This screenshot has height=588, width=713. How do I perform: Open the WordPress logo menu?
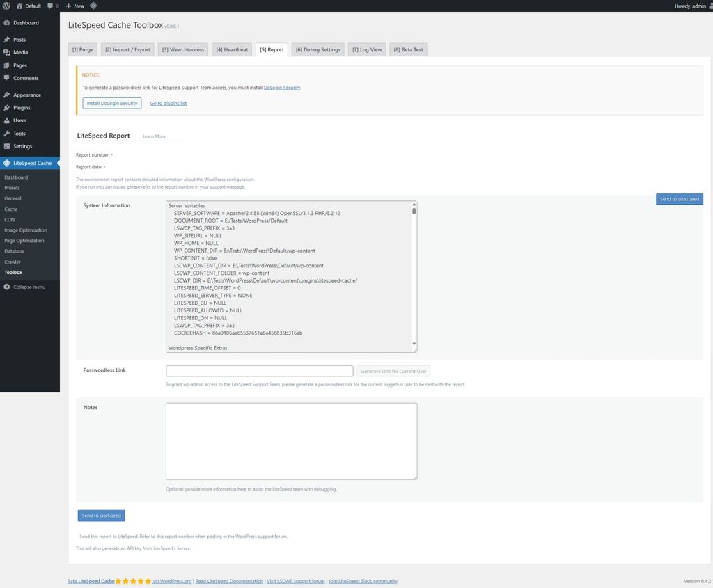(6, 6)
